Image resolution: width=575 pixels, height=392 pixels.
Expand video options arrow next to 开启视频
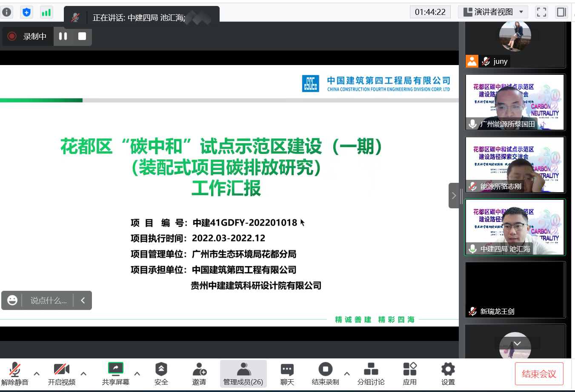coord(83,374)
